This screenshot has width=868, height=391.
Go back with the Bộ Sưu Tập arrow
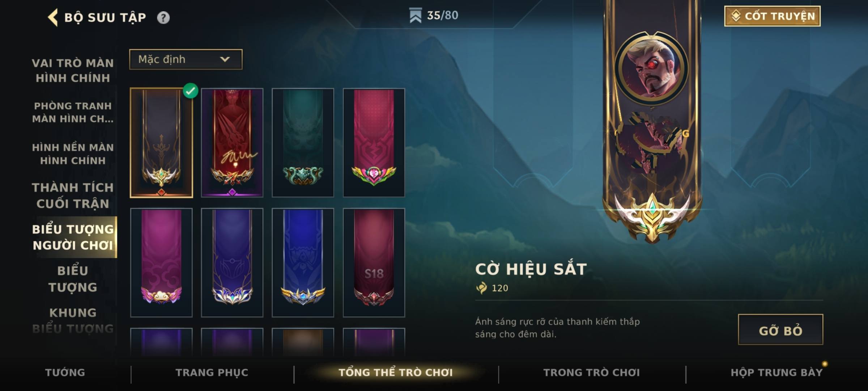[53, 17]
